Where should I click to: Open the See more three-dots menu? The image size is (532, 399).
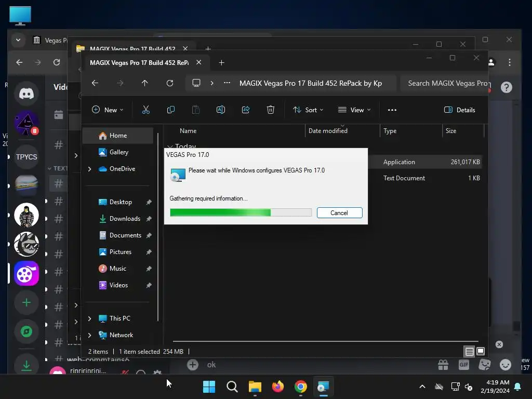pos(392,110)
